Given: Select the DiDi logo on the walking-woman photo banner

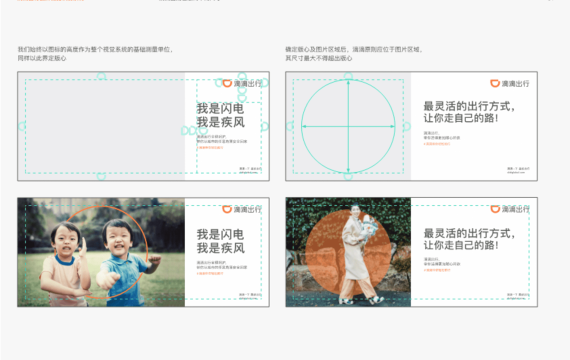Looking at the screenshot, I should (x=510, y=209).
